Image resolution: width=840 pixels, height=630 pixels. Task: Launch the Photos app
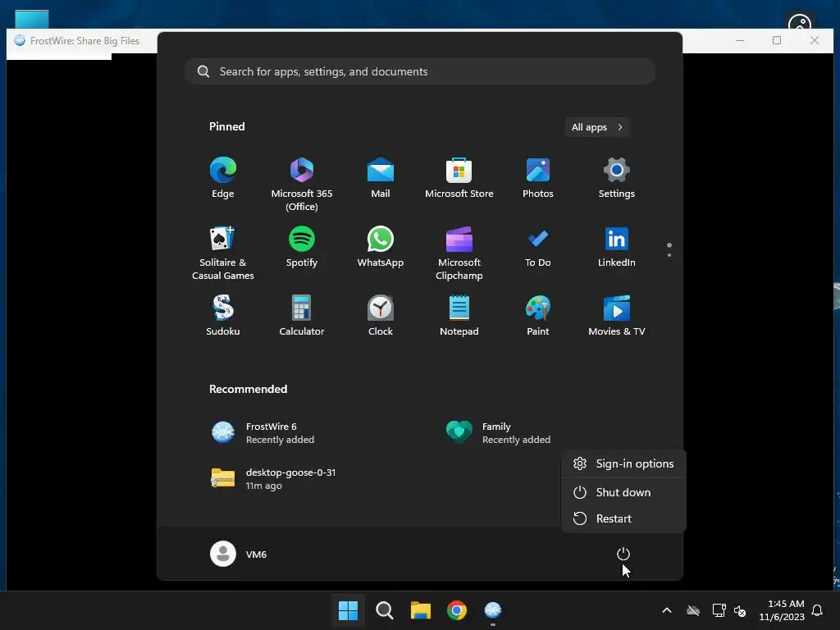538,178
